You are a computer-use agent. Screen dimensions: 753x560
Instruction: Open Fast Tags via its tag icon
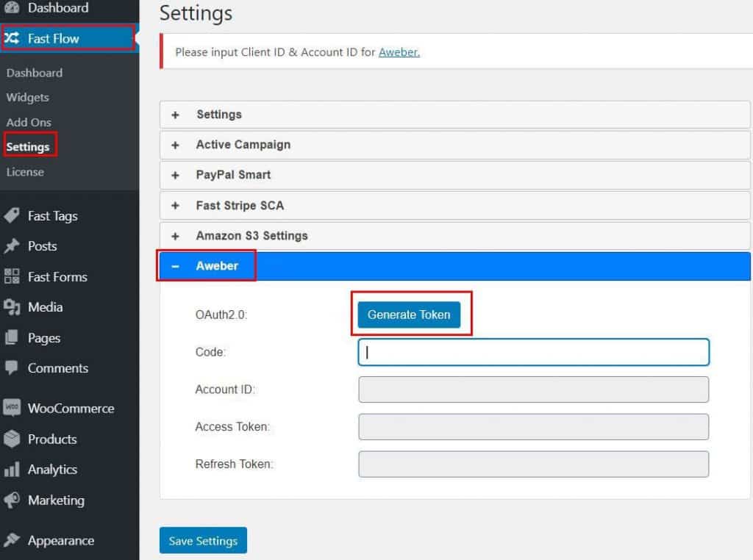click(12, 215)
